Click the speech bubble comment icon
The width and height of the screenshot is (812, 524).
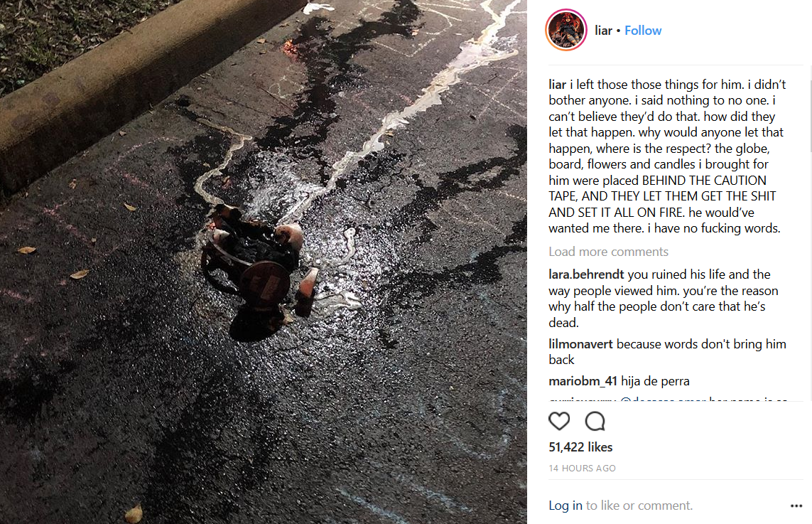(x=595, y=422)
